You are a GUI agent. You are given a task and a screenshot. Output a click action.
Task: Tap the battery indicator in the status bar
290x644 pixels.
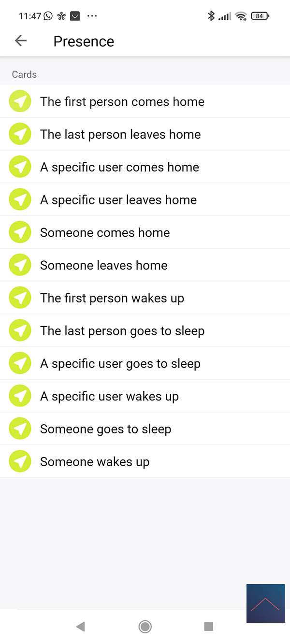tap(260, 16)
